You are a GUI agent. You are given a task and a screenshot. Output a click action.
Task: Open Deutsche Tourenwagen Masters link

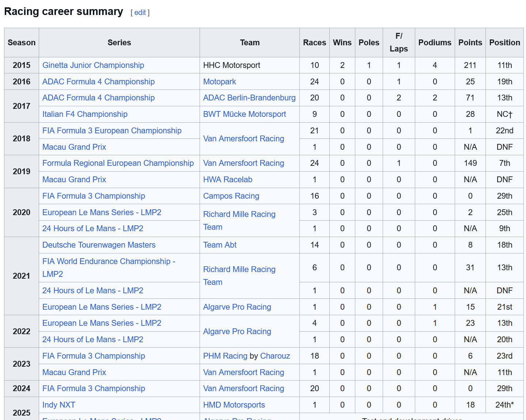coord(99,245)
